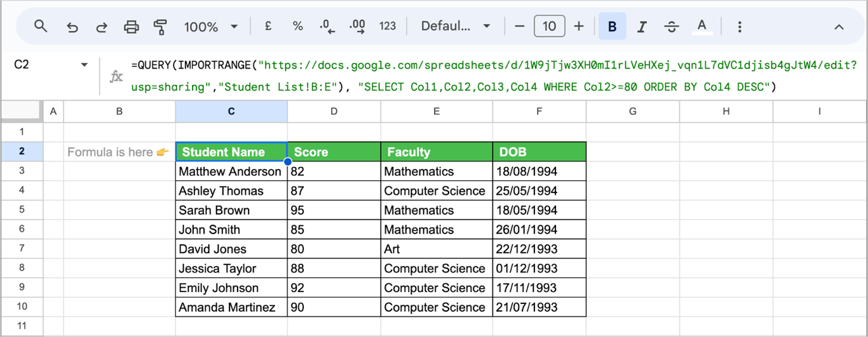Select the score cell 95
The width and height of the screenshot is (868, 337).
[x=334, y=210]
